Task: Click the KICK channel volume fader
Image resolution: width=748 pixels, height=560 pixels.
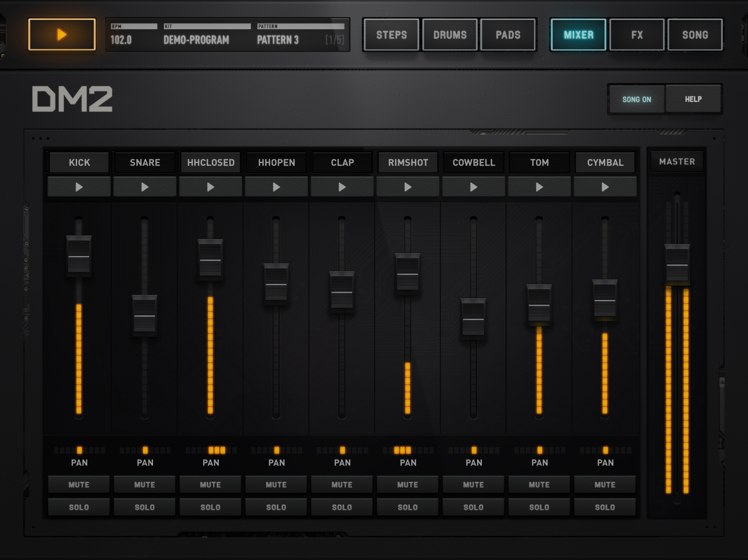Action: pyautogui.click(x=79, y=256)
